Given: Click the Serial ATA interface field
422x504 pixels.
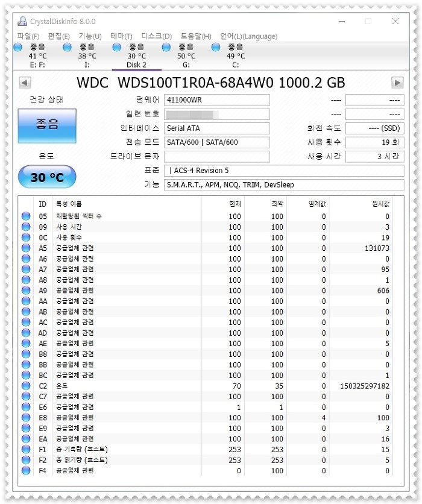Looking at the screenshot, I should tap(216, 128).
